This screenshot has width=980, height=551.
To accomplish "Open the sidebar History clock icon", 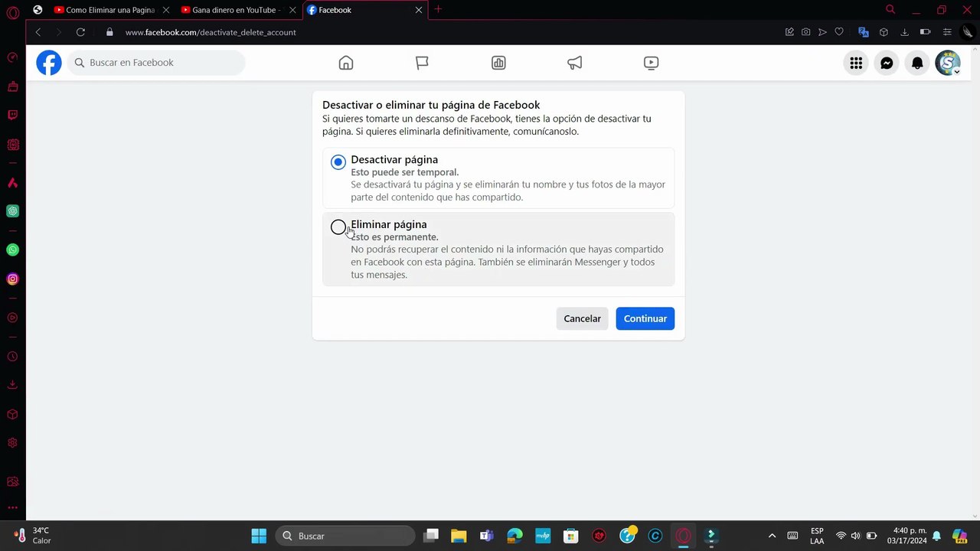I will tap(12, 357).
